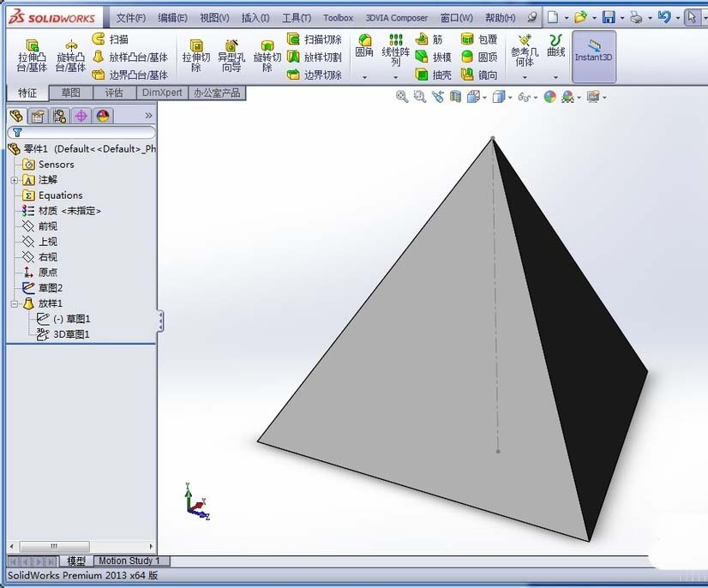Switch to the 草图 ribbon tab

click(72, 92)
